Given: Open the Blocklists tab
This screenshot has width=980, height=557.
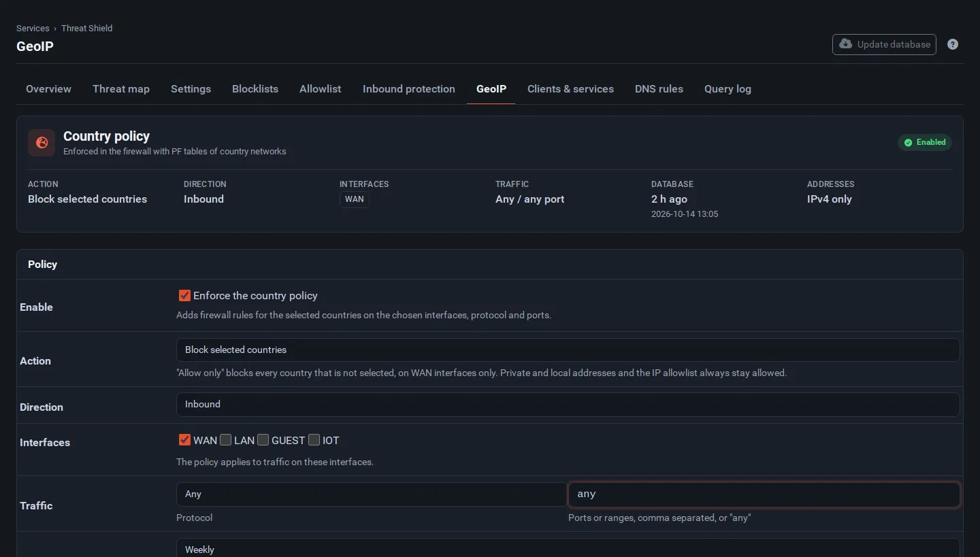Looking at the screenshot, I should pos(255,89).
